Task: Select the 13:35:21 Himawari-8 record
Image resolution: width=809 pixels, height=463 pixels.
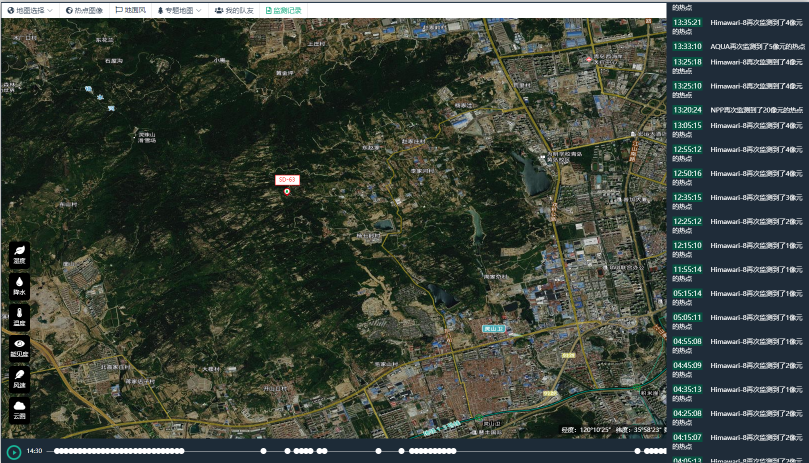Action: [x=737, y=25]
